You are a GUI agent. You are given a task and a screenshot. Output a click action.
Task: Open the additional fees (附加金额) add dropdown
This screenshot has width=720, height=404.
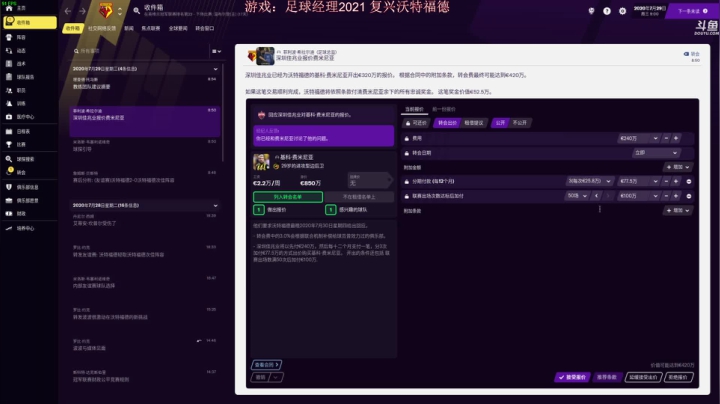tap(678, 168)
